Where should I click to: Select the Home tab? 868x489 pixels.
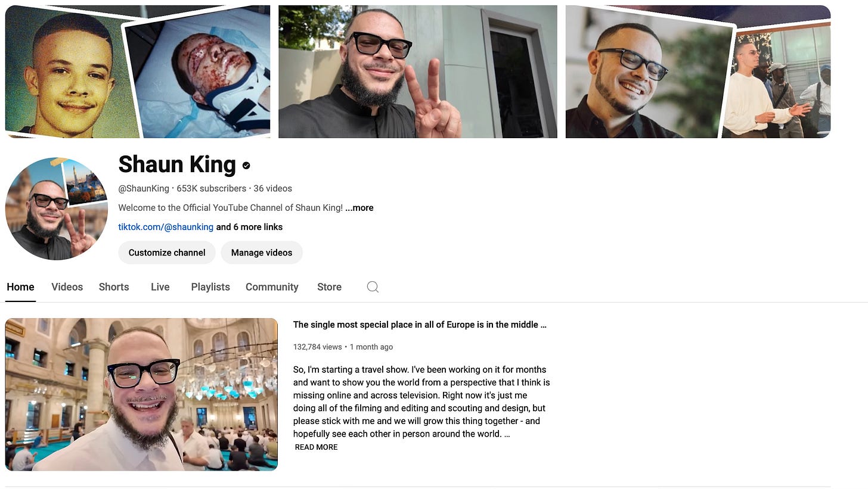point(20,287)
